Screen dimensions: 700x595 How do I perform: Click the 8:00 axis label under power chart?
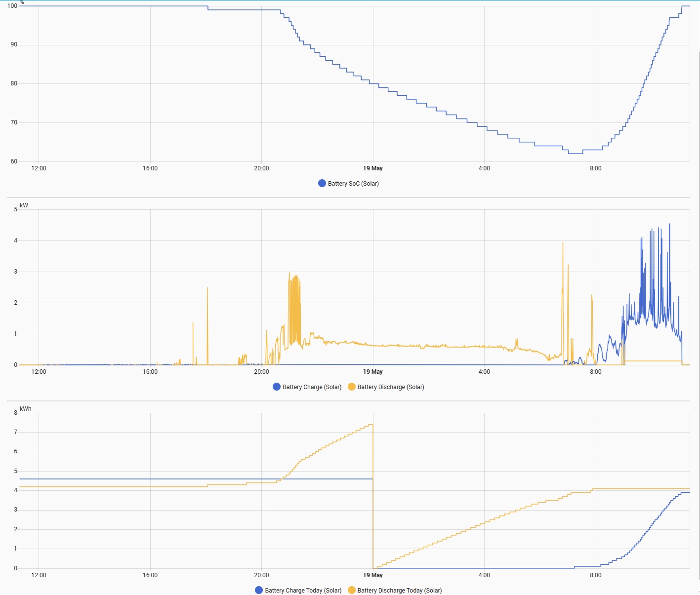[595, 372]
